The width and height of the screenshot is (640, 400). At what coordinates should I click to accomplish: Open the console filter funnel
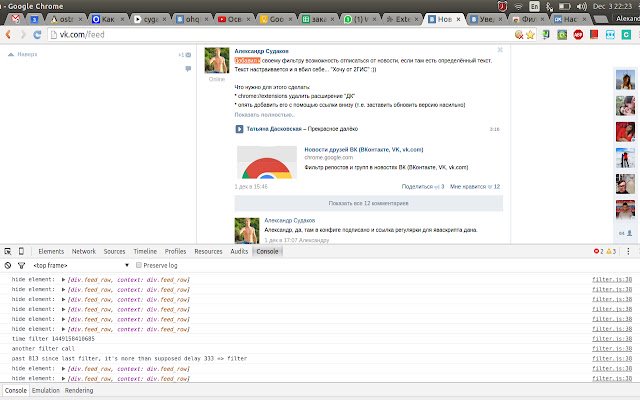pos(22,265)
